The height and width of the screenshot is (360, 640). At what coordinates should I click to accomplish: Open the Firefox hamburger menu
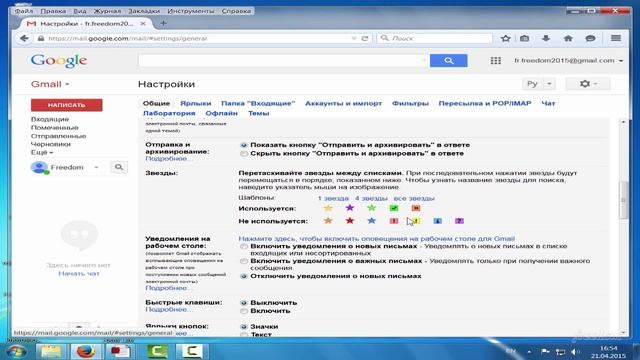616,38
